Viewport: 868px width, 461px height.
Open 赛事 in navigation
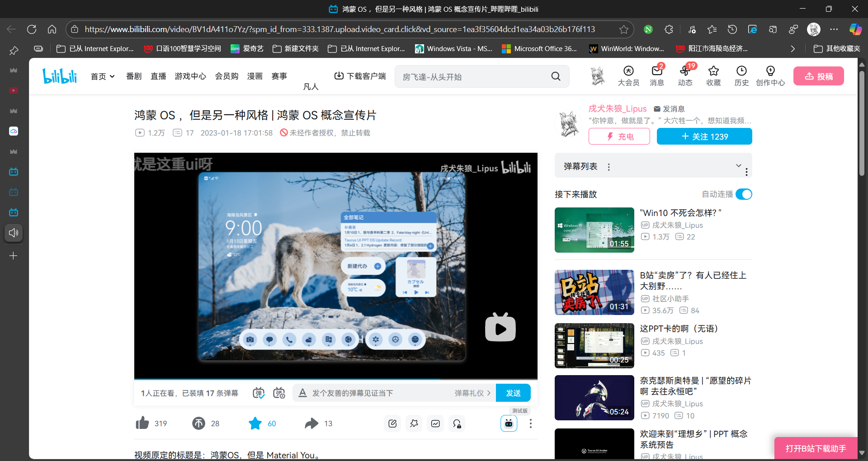coord(279,76)
